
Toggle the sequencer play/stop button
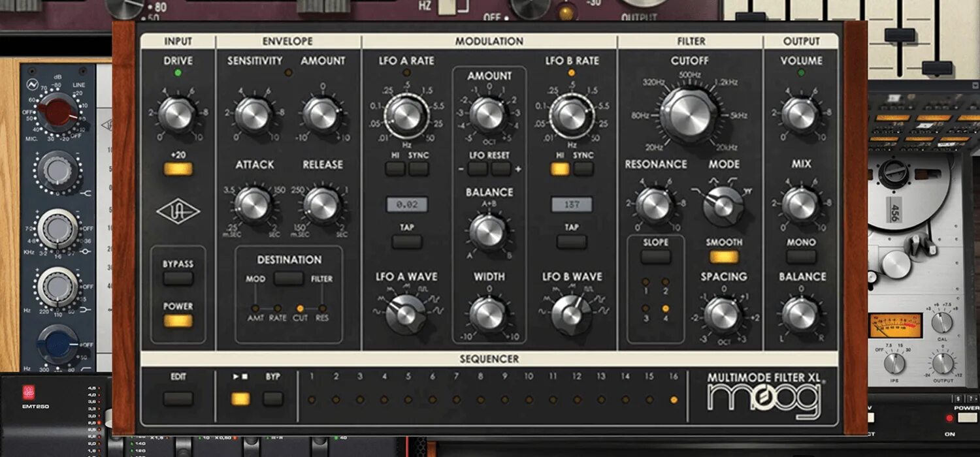240,399
